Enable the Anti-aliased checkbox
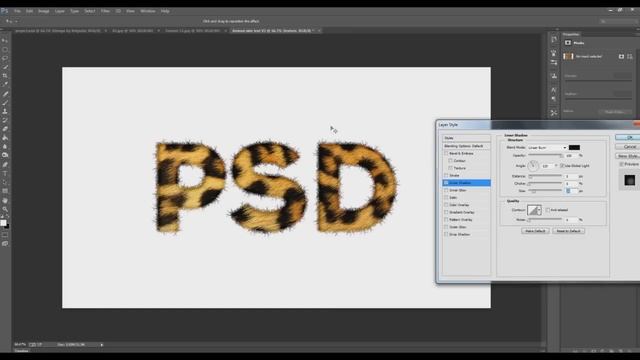The height and width of the screenshot is (360, 640). coord(548,210)
